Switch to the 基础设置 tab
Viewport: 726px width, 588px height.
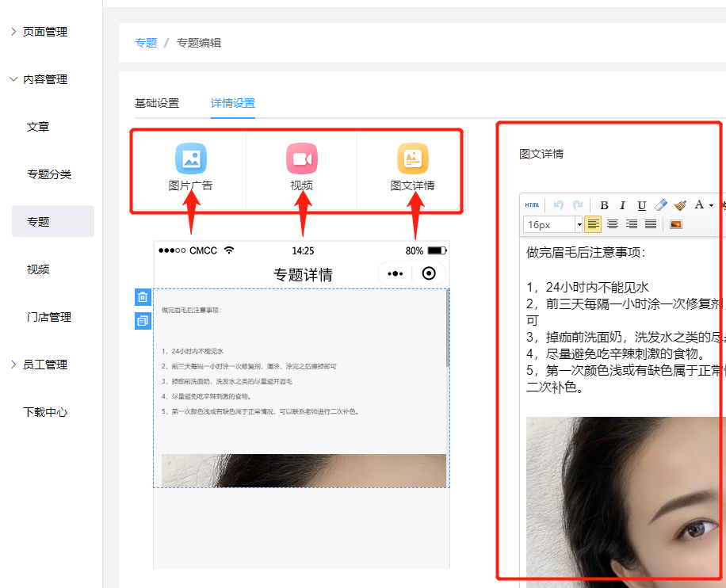(157, 103)
